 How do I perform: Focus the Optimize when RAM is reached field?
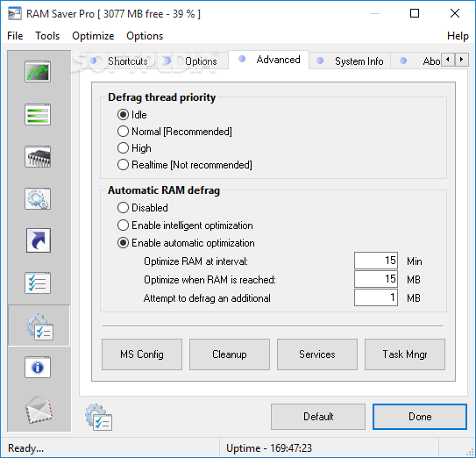click(x=376, y=279)
